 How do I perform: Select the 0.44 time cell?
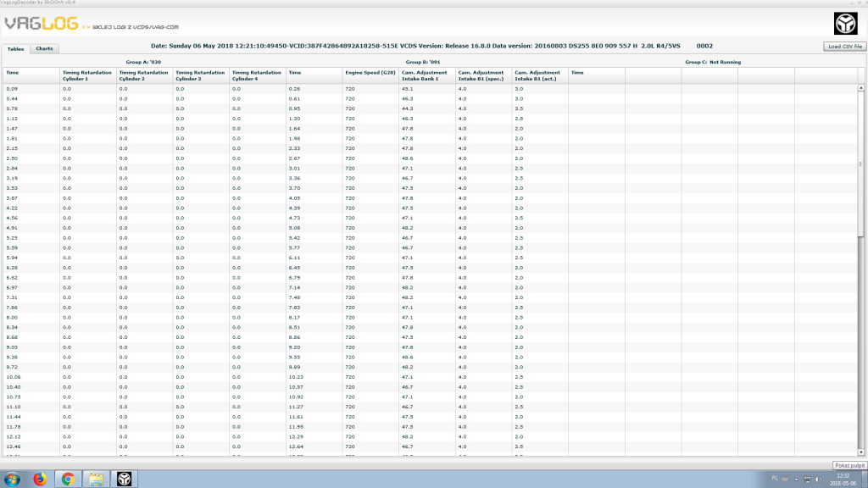[12, 98]
